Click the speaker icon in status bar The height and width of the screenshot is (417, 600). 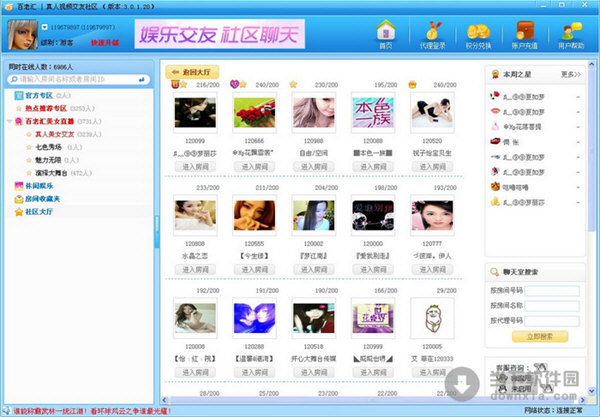click(x=6, y=411)
